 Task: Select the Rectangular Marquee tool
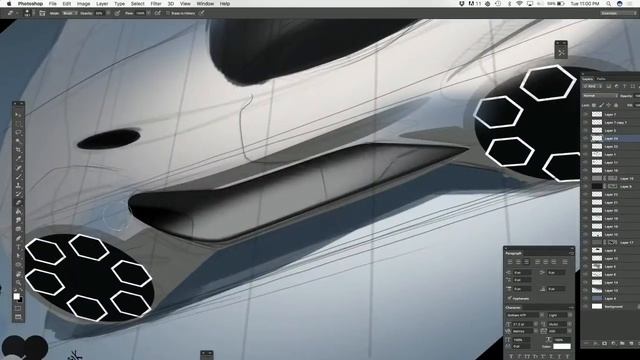[18, 124]
